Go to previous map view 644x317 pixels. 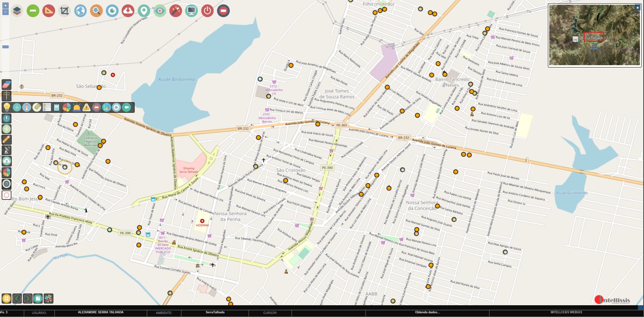click(x=17, y=299)
